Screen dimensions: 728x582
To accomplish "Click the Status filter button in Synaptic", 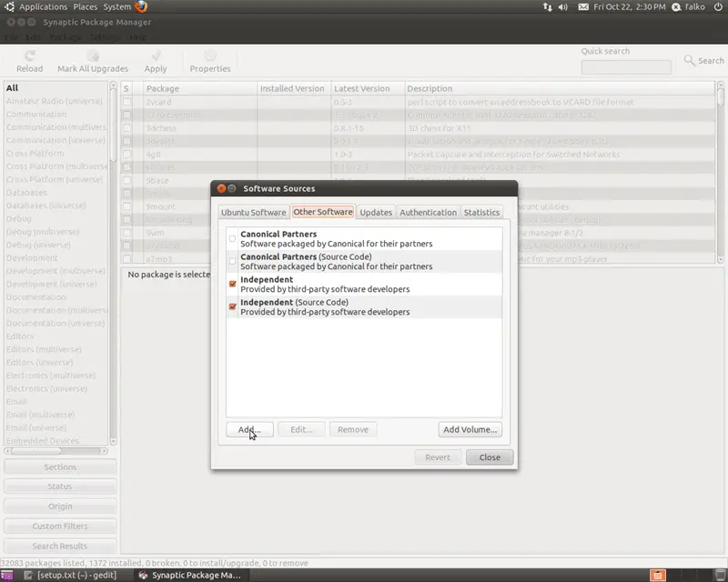I will (60, 487).
